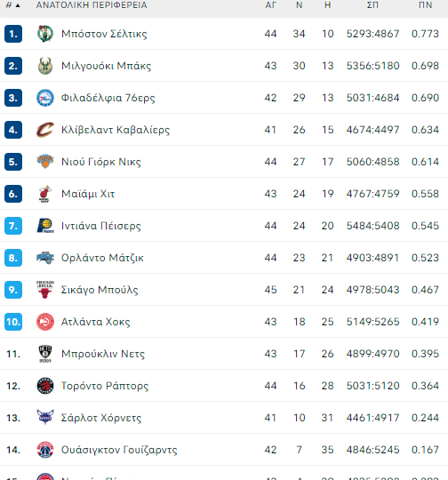
Task: Select the Cleveland Cavaliers logo
Action: [x=45, y=130]
